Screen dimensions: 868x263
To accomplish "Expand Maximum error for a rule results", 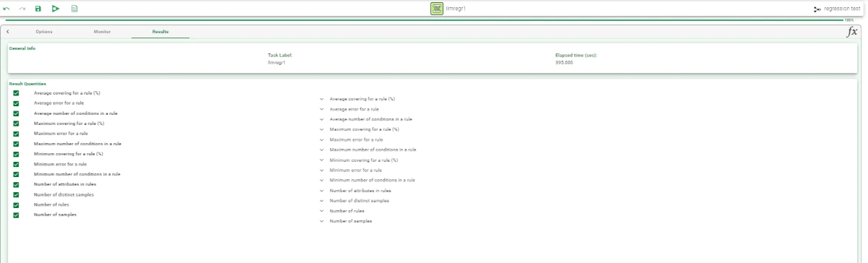I will pyautogui.click(x=322, y=139).
